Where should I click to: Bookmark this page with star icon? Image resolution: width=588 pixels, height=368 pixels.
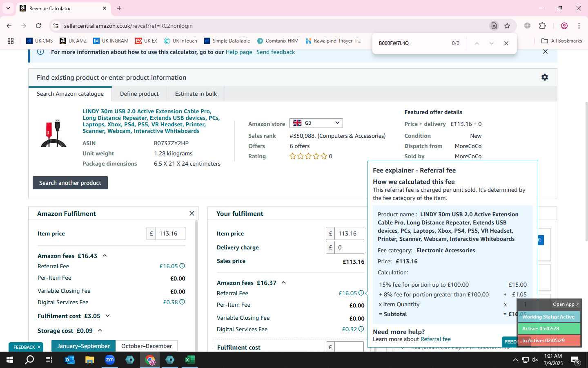click(x=507, y=26)
